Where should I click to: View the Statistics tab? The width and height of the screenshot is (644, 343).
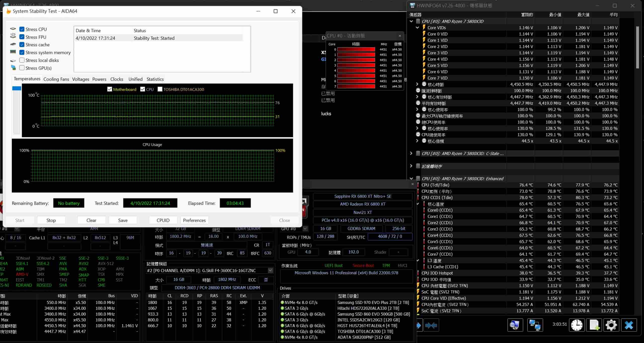pos(155,79)
